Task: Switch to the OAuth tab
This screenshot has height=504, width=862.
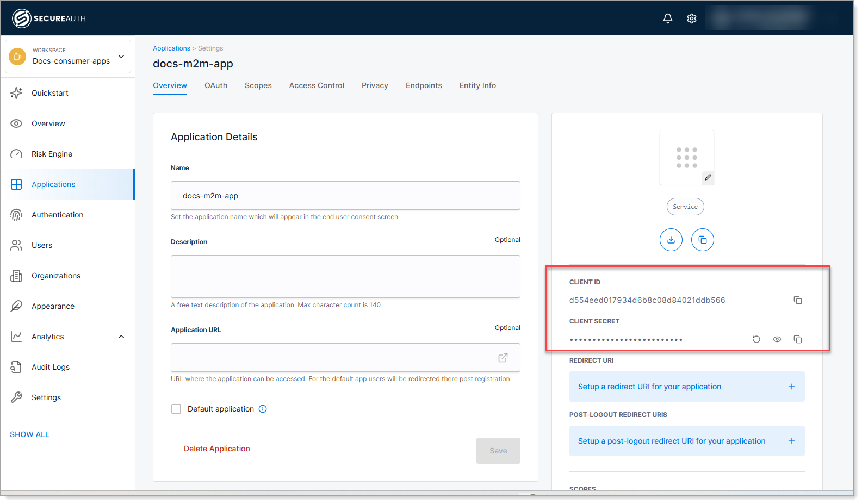Action: point(216,85)
